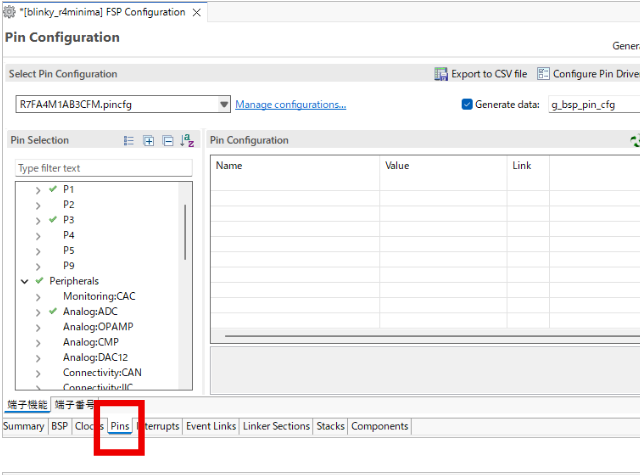Click the Type filter text field
Screen dimensions: 640x475
tap(104, 168)
